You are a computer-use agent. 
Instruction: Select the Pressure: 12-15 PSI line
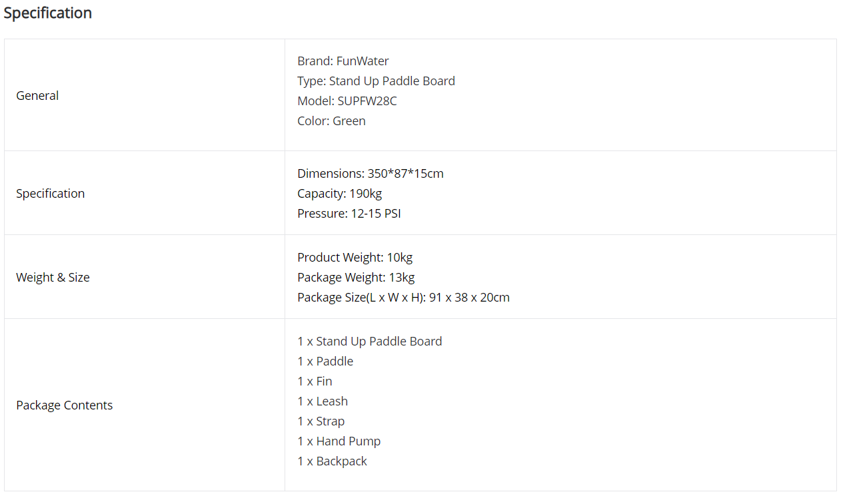pos(349,213)
